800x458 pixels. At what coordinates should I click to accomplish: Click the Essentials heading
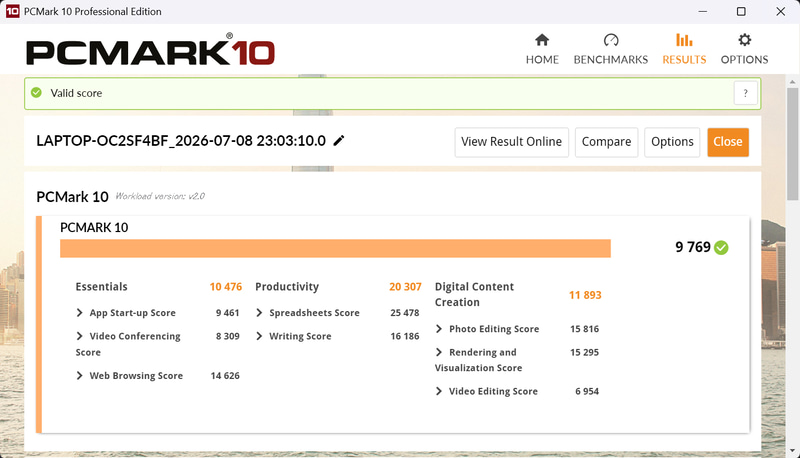coord(102,287)
